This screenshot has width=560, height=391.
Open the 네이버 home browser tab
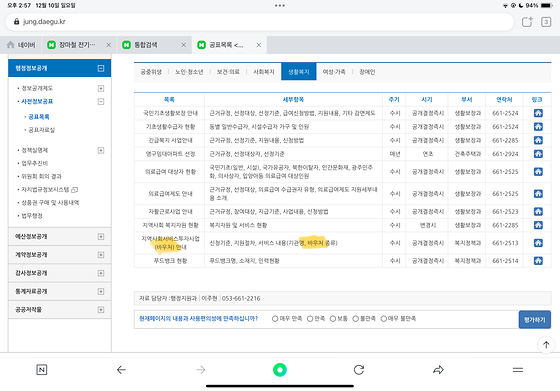[21, 45]
